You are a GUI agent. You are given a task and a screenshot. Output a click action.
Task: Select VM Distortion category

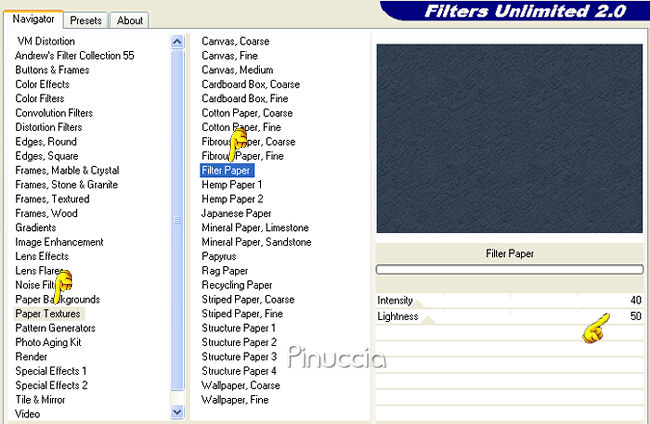click(x=46, y=41)
